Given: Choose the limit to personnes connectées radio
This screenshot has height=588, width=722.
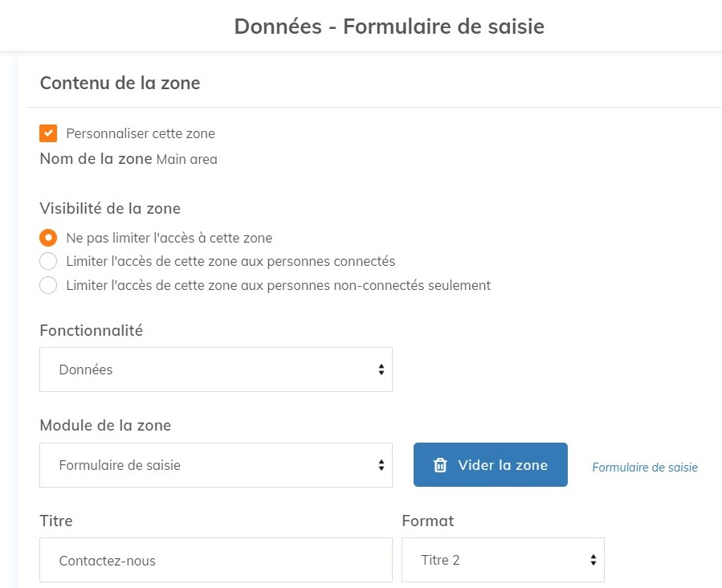Looking at the screenshot, I should pos(48,261).
